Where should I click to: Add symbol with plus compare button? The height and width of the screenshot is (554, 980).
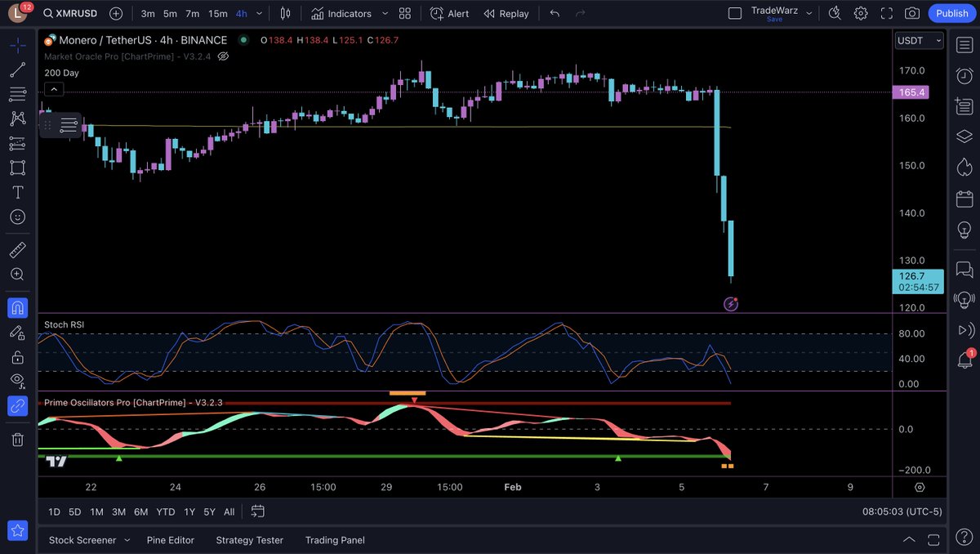coord(116,13)
